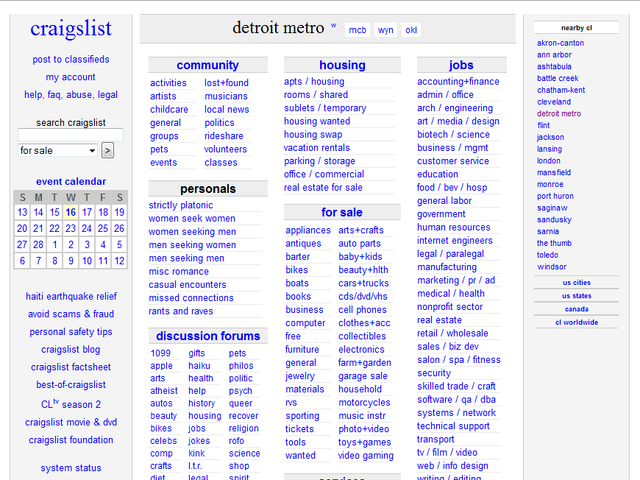This screenshot has width=640, height=480.
Task: Open the 'discussion forums' header
Action: pos(208,336)
